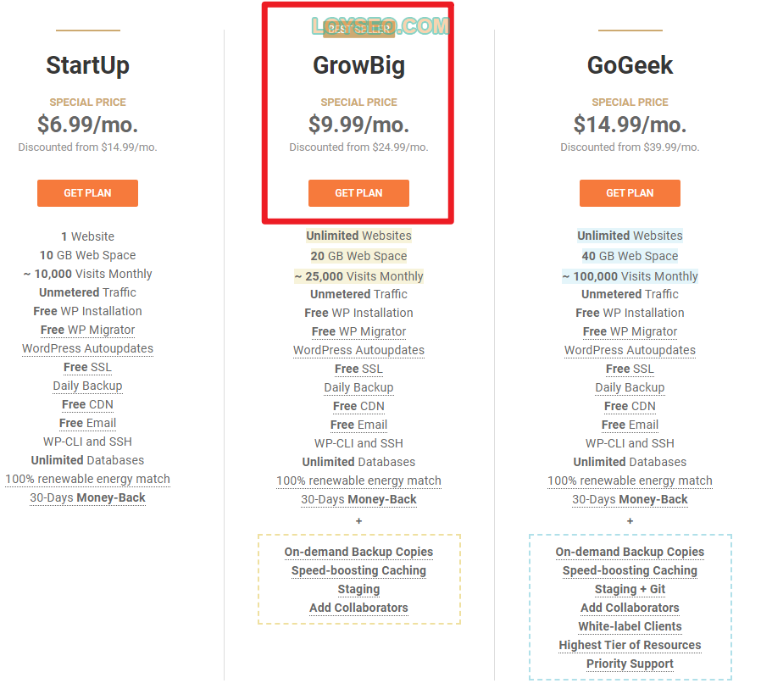Click '30-Days Money-Back' in StartUp column
The image size is (761, 700).
[x=87, y=497]
